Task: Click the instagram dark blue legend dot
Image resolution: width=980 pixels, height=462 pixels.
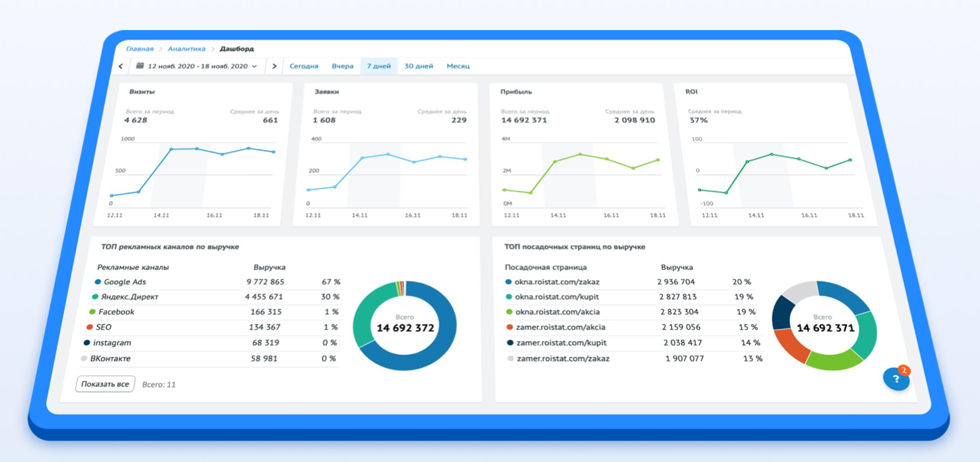Action: (87, 343)
